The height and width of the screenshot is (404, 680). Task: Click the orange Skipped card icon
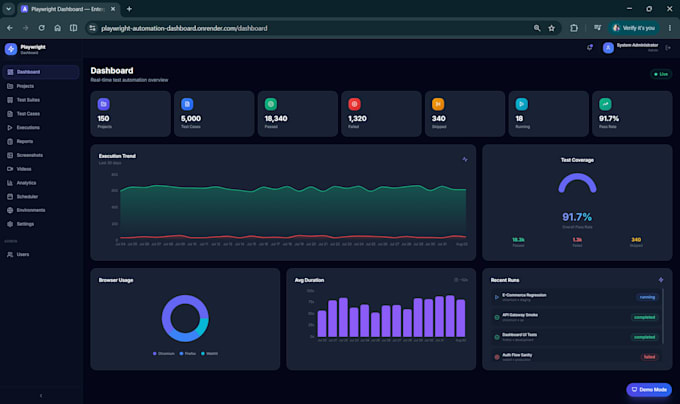(x=438, y=104)
